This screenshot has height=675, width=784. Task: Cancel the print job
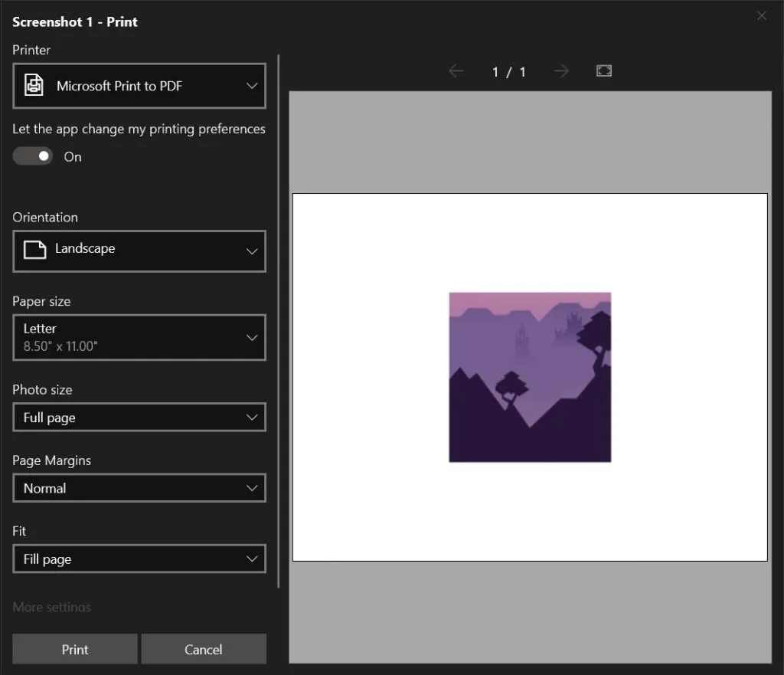pyautogui.click(x=203, y=648)
